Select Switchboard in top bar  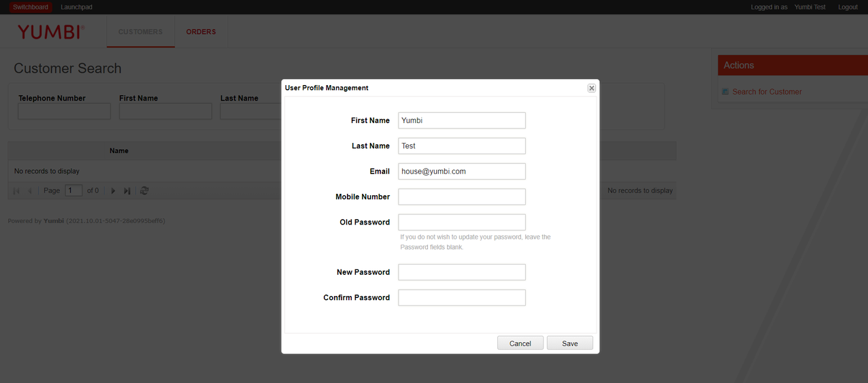coord(31,7)
